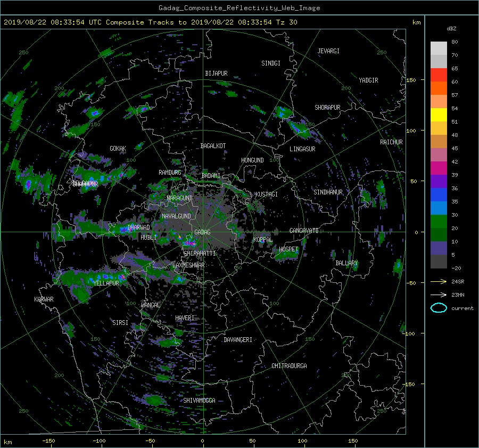Click the RAMDURG city label
Image resolution: width=479 pixels, height=448 pixels.
click(x=170, y=173)
